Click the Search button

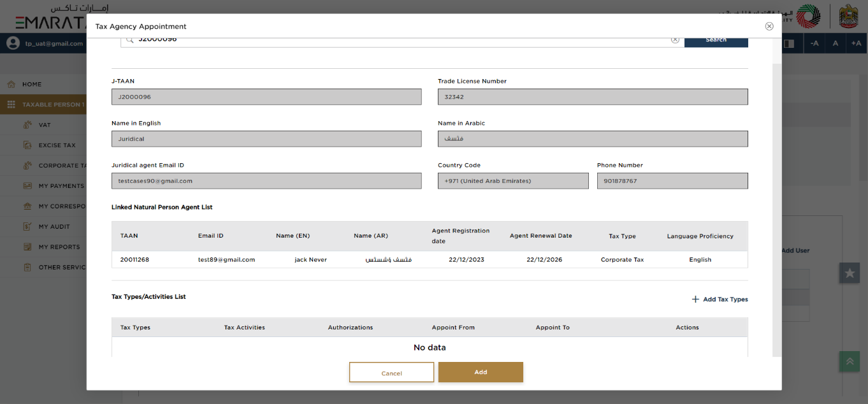[716, 40]
